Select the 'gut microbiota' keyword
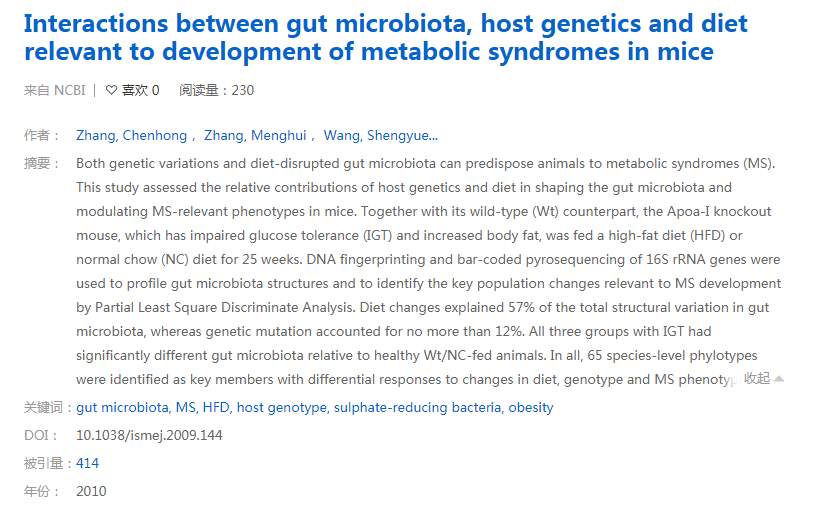The width and height of the screenshot is (817, 508). [122, 408]
